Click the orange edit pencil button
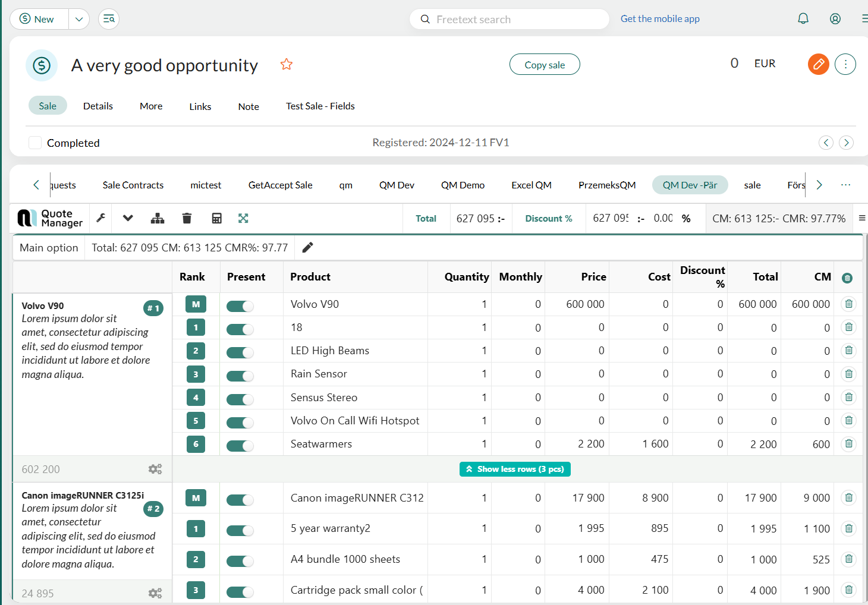This screenshot has height=605, width=868. [819, 64]
